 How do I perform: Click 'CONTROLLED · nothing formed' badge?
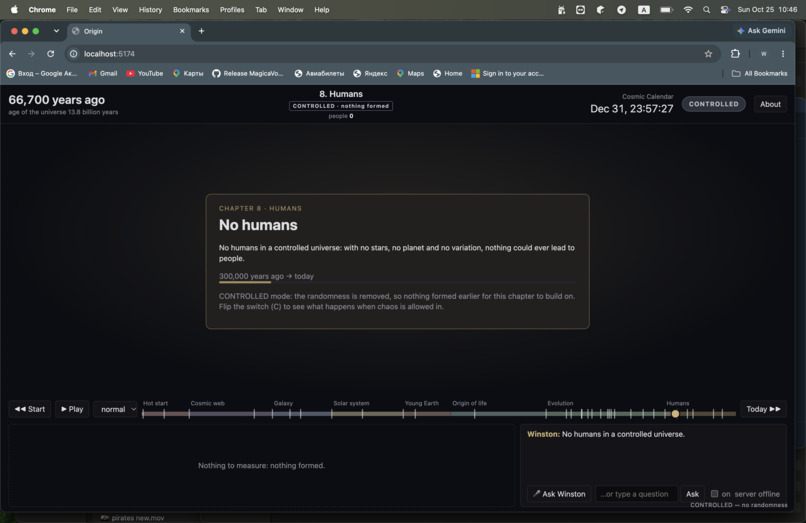coord(341,106)
